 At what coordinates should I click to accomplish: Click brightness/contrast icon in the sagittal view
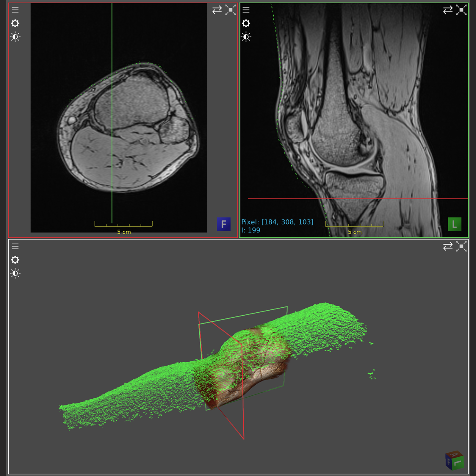coord(246,37)
